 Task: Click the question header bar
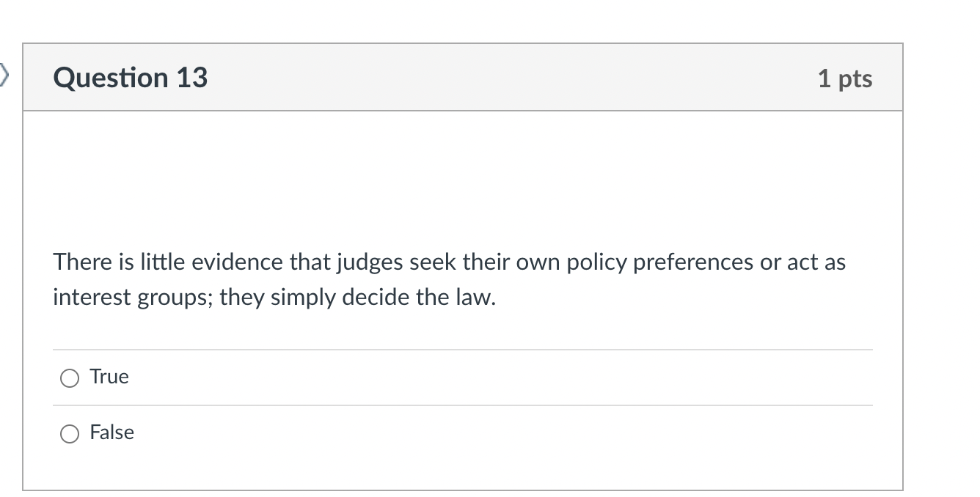462,77
